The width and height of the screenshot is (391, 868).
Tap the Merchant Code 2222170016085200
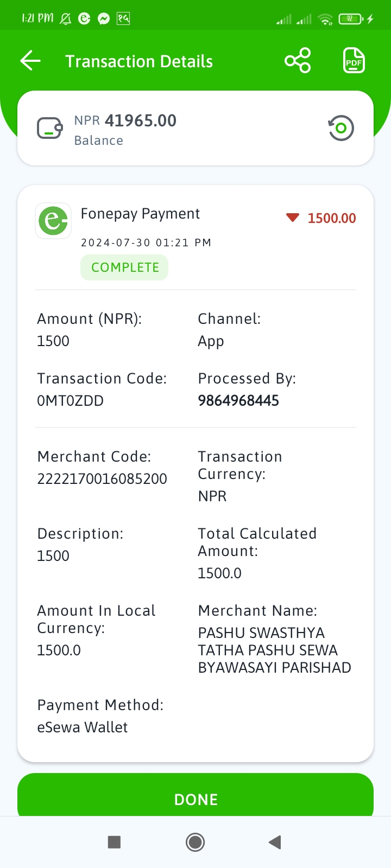pyautogui.click(x=102, y=479)
